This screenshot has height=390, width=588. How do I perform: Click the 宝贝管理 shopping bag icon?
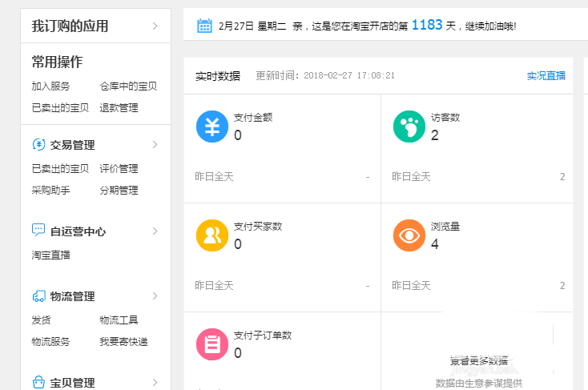point(38,382)
